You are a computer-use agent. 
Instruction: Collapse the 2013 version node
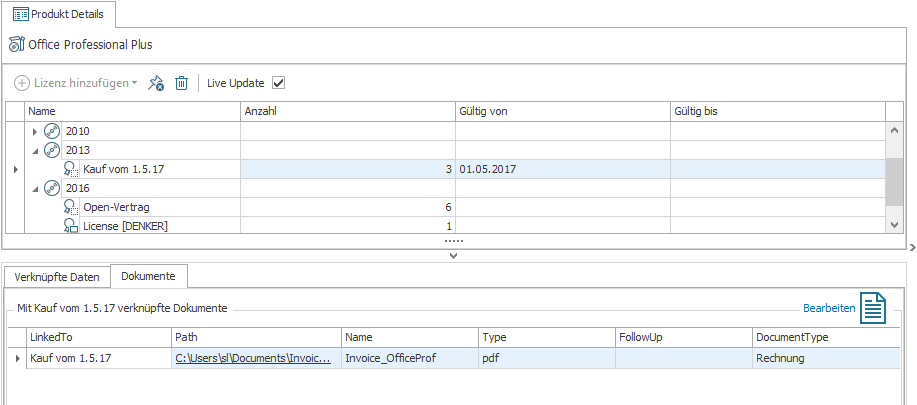[35, 151]
